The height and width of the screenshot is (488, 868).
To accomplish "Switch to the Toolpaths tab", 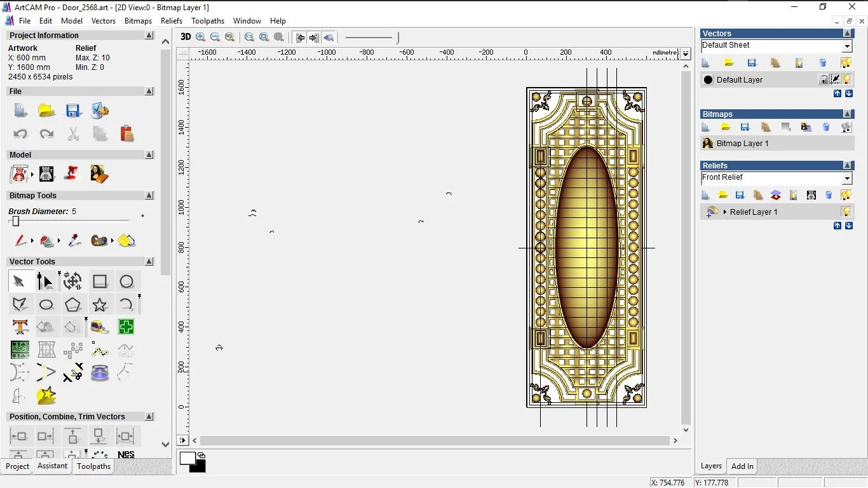I will point(93,466).
